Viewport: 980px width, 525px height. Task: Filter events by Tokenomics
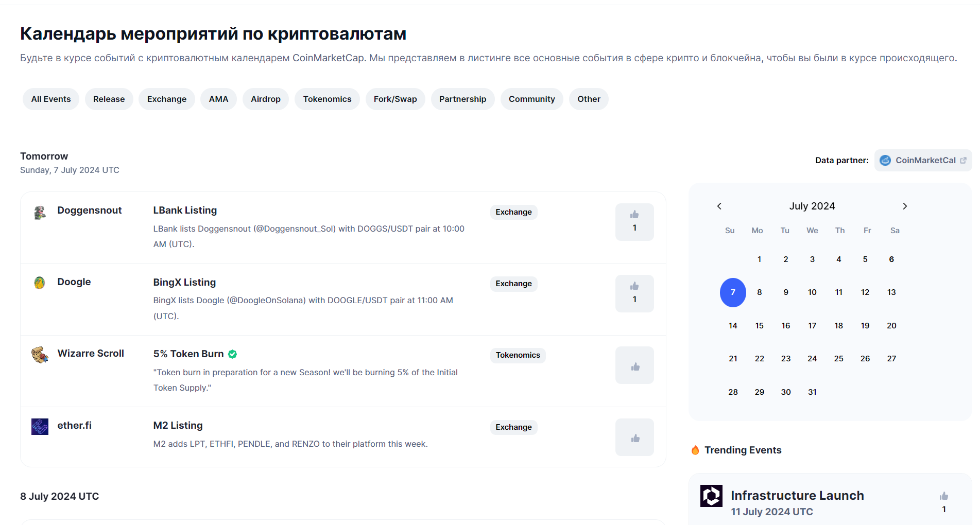point(327,99)
